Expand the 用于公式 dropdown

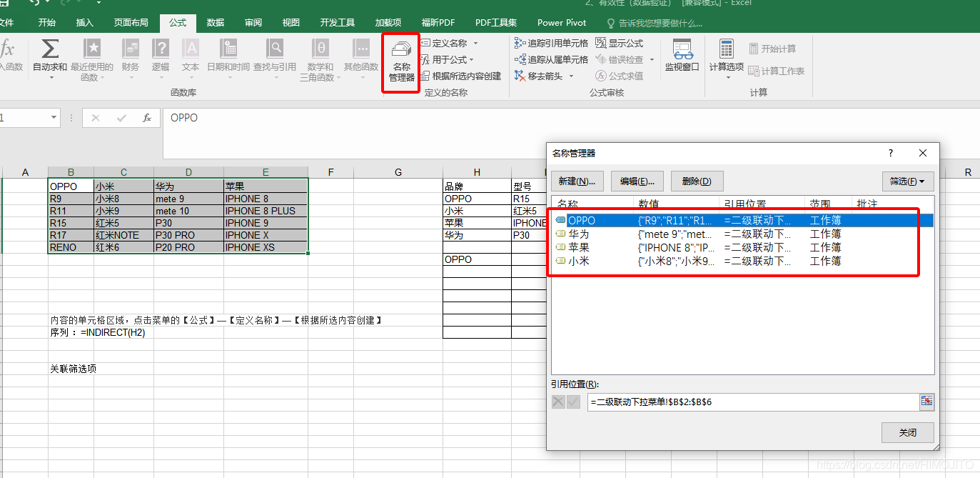[x=472, y=60]
